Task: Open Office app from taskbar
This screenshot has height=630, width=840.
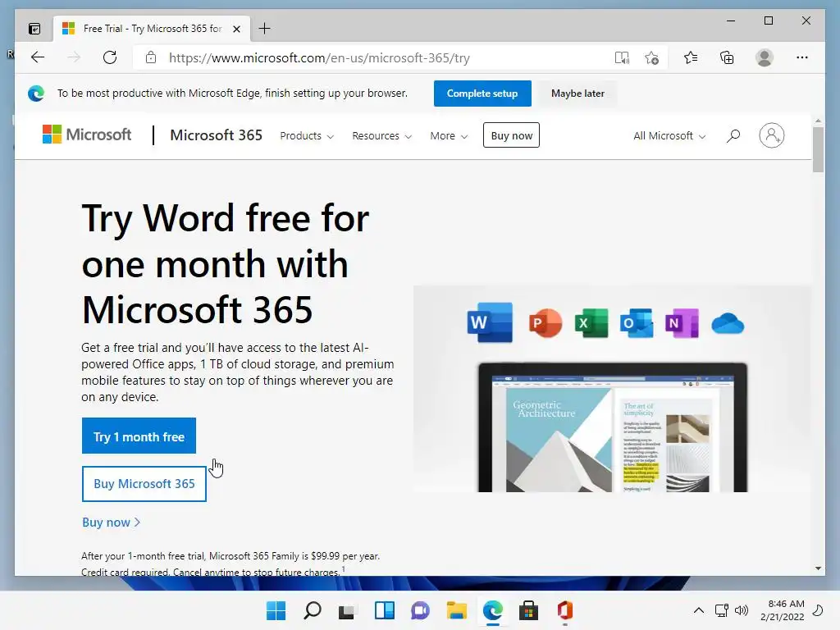Action: pyautogui.click(x=564, y=610)
